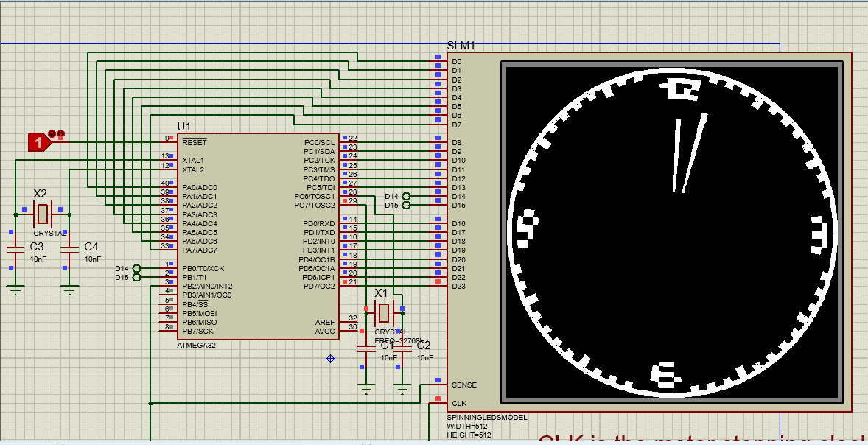
Task: Click the CLK pin label on SLM1
Action: [x=459, y=404]
